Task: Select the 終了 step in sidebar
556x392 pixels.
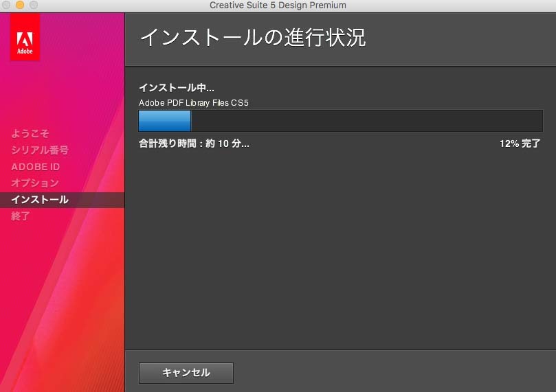Action: (21, 216)
